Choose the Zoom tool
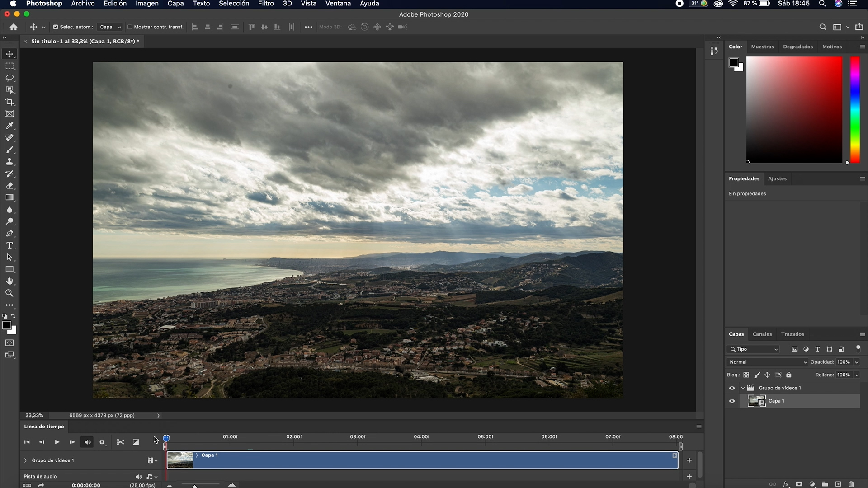The height and width of the screenshot is (488, 868). click(x=9, y=293)
